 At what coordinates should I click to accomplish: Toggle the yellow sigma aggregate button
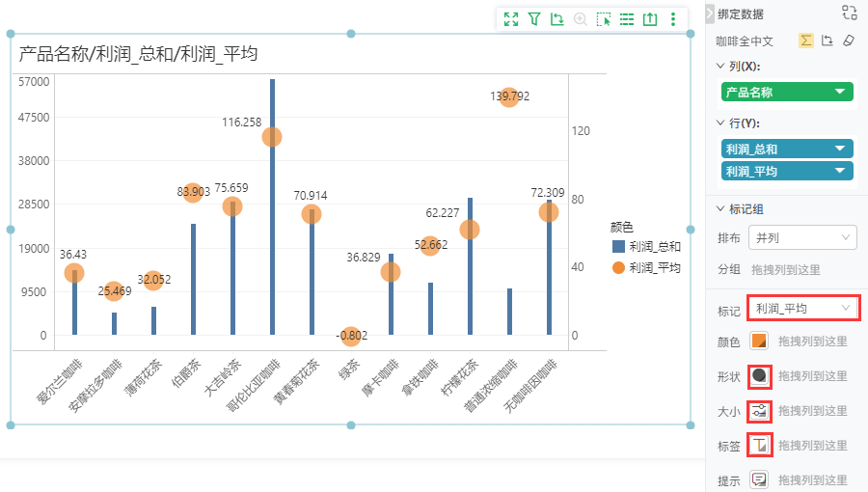coord(806,41)
